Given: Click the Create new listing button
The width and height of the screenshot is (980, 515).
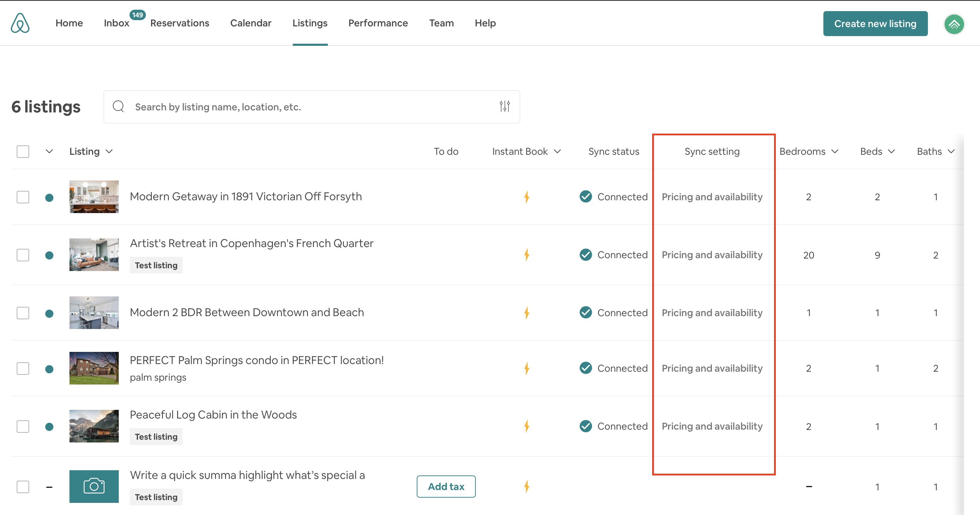Looking at the screenshot, I should 875,23.
